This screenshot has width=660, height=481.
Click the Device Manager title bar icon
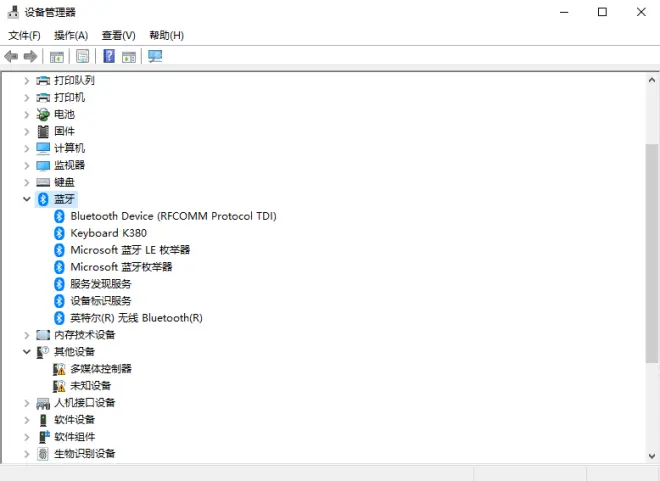[13, 12]
